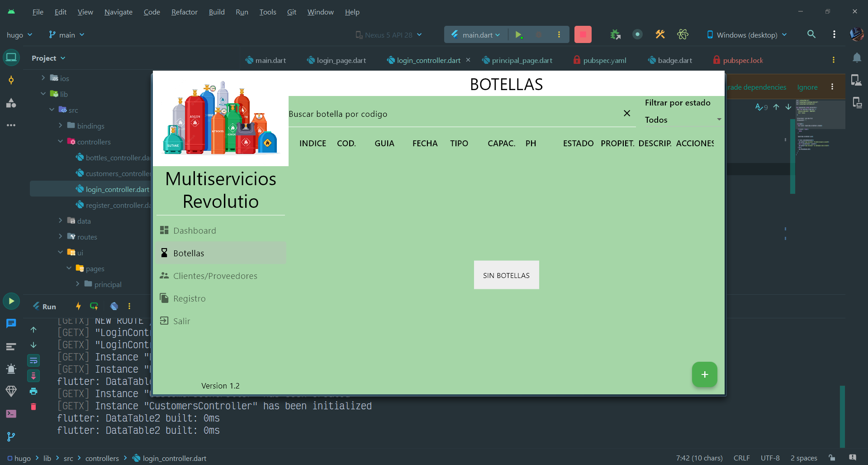Viewport: 868px width, 465px height.
Task: Clear search with the X icon
Action: pos(627,113)
